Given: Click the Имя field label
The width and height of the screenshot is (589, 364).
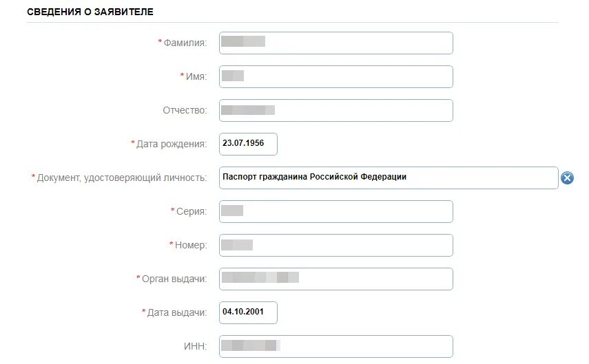Looking at the screenshot, I should pyautogui.click(x=196, y=76).
